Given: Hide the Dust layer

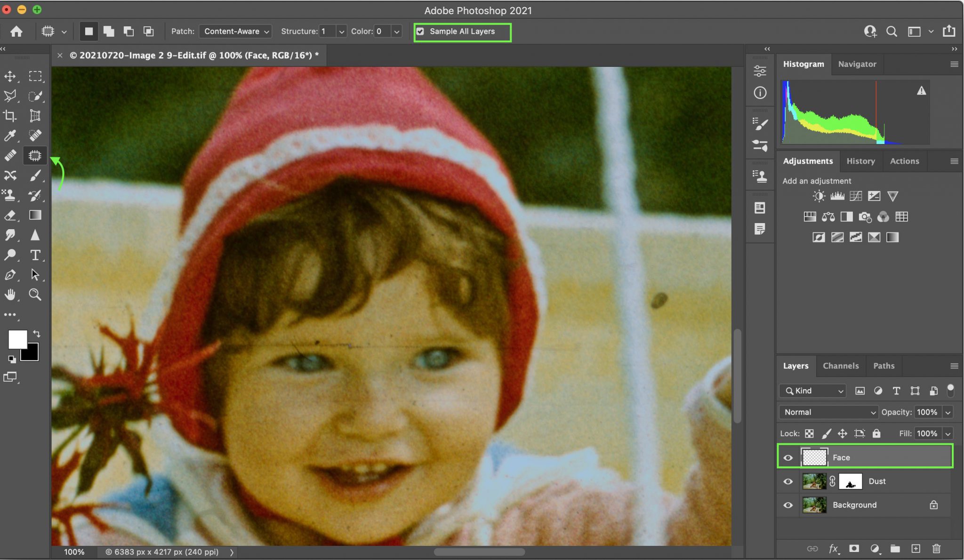Looking at the screenshot, I should coord(788,481).
